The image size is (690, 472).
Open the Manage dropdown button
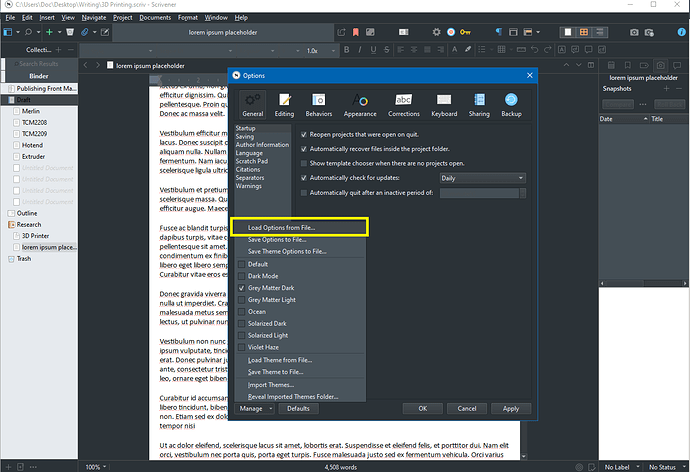255,408
